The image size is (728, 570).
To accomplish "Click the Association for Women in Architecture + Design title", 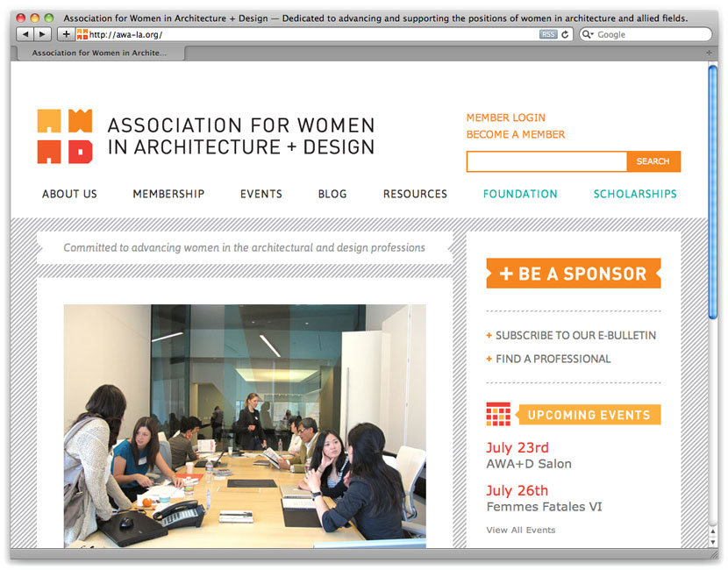I will (241, 136).
